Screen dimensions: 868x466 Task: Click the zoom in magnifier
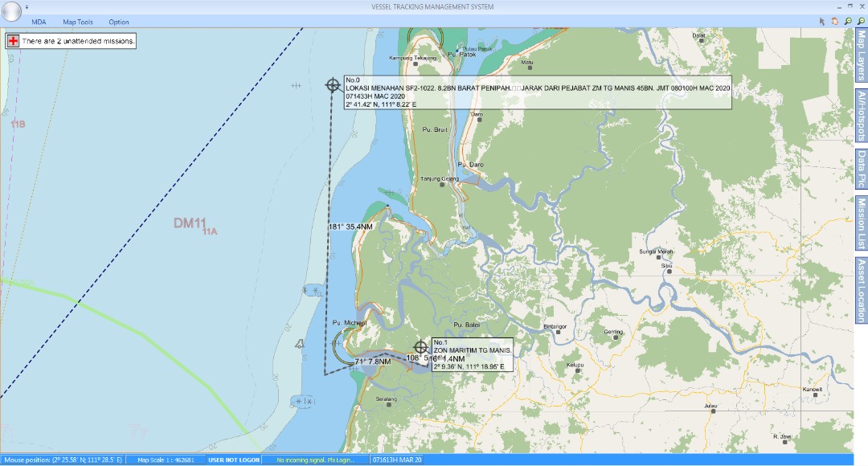[848, 22]
